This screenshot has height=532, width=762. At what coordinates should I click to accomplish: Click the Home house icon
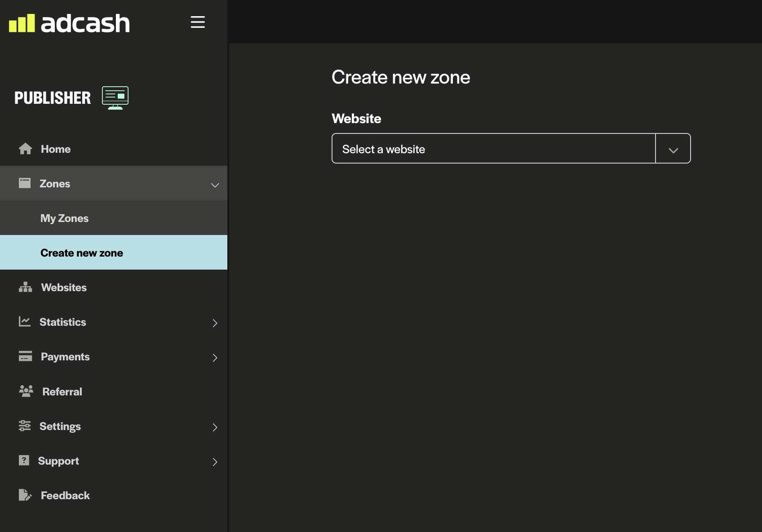tap(25, 149)
